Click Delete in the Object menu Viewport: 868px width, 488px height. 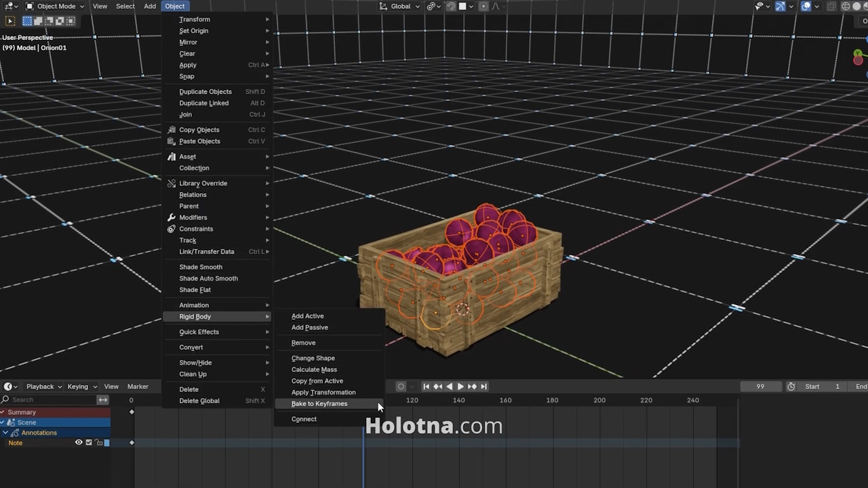pyautogui.click(x=218, y=390)
